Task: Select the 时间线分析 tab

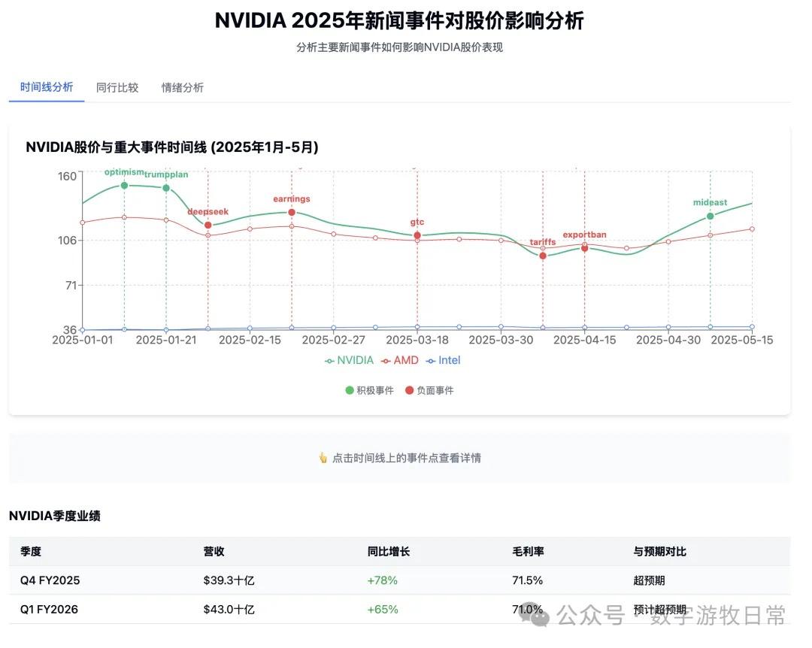Action: [47, 87]
